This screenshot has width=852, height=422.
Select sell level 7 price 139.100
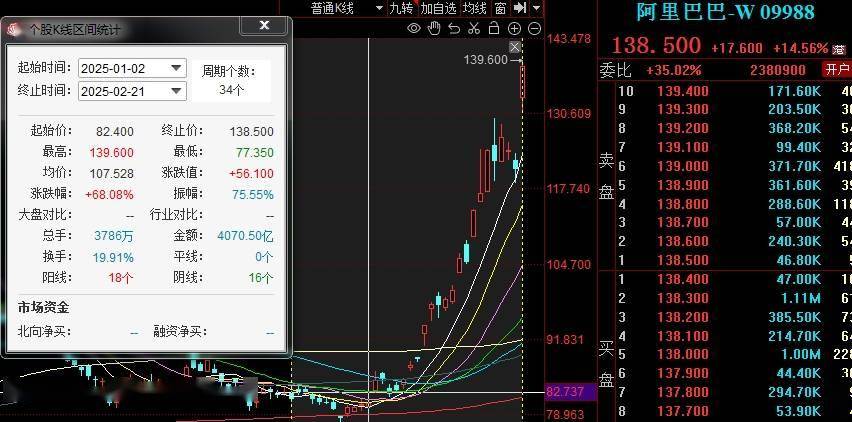point(682,147)
